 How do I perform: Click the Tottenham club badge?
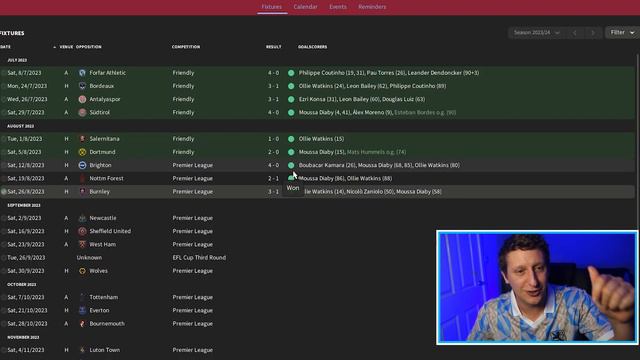click(82, 297)
